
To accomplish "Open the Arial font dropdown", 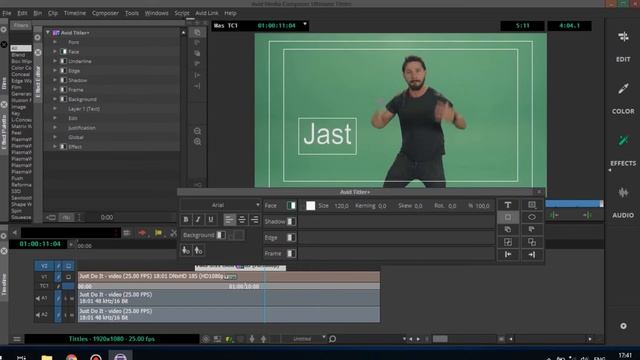I will 220,205.
